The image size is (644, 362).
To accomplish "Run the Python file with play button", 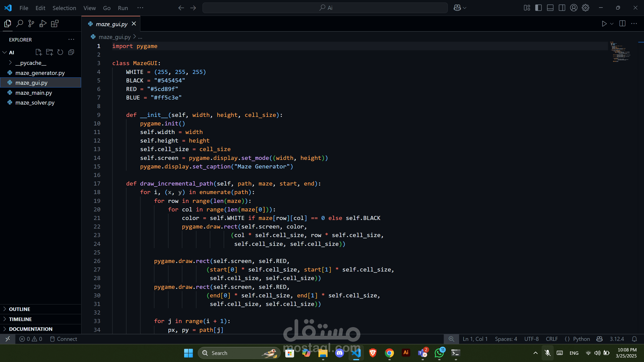I will [x=604, y=24].
